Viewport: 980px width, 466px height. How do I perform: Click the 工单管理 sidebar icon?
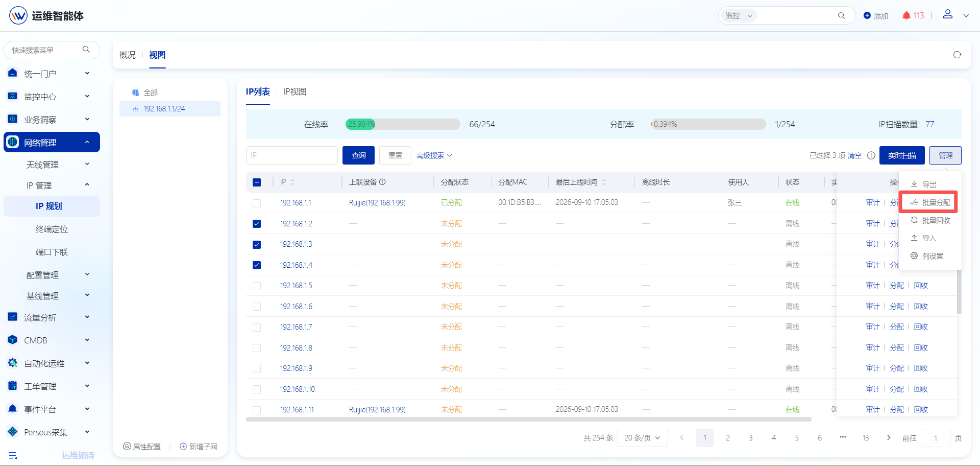pyautogui.click(x=13, y=386)
